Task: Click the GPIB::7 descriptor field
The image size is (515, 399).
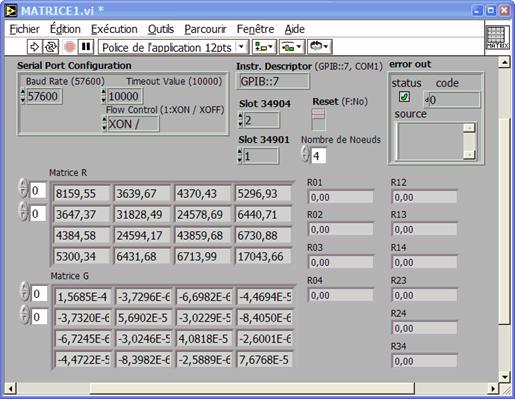Action: (x=273, y=81)
